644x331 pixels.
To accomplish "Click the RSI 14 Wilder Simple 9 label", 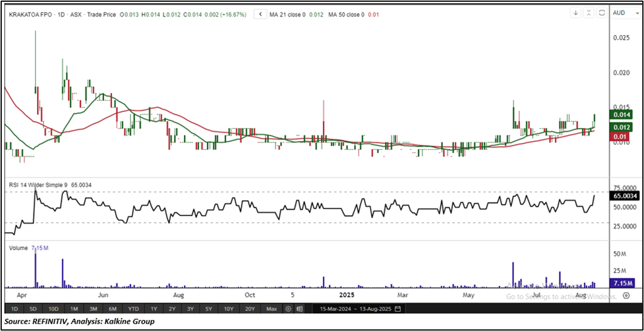I will (x=39, y=185).
